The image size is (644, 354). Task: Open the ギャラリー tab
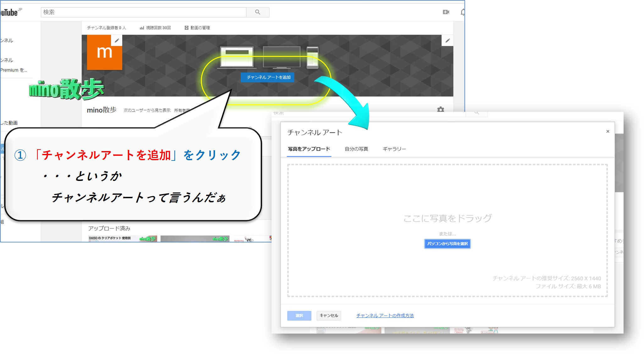click(394, 149)
